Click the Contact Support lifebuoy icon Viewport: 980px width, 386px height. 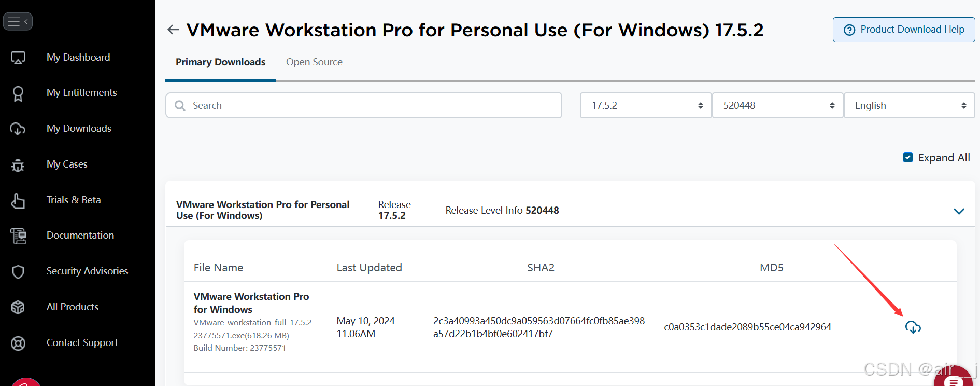[x=18, y=343]
